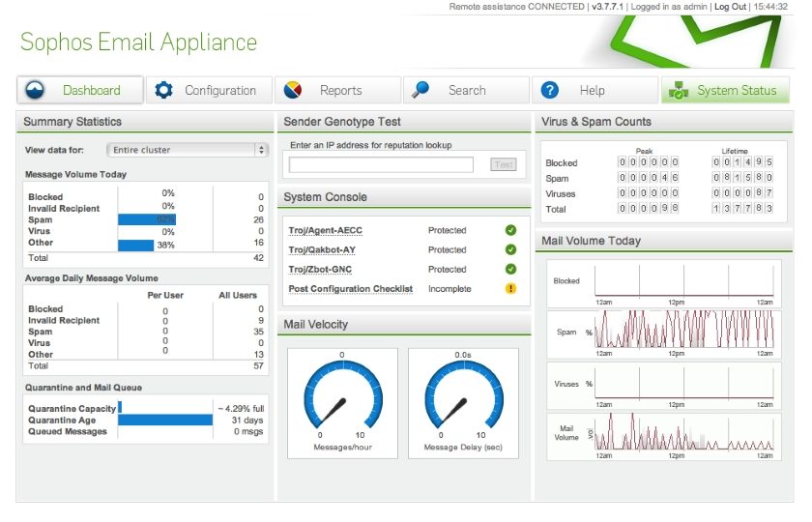Image resolution: width=812 pixels, height=522 pixels.
Task: Click green check icon for Troj/Agent-AECC
Action: [x=510, y=230]
